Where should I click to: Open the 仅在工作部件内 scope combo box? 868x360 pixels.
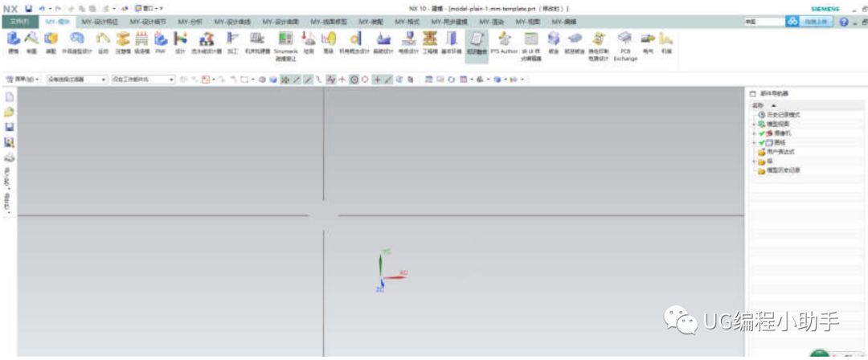point(143,80)
